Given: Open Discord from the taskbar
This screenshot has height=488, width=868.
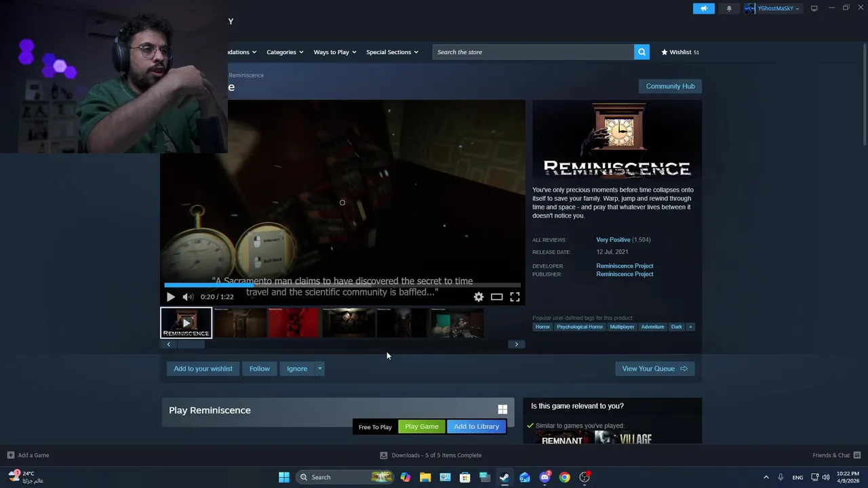Looking at the screenshot, I should 545,477.
